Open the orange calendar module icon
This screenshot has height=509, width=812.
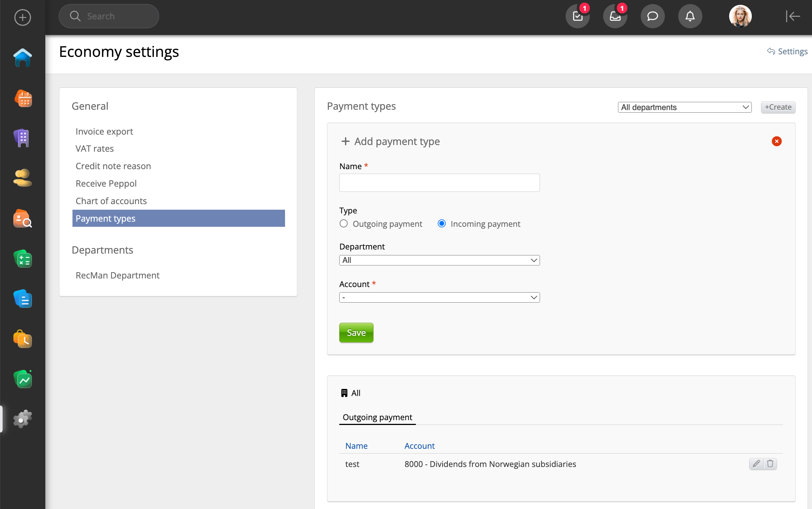tap(23, 99)
